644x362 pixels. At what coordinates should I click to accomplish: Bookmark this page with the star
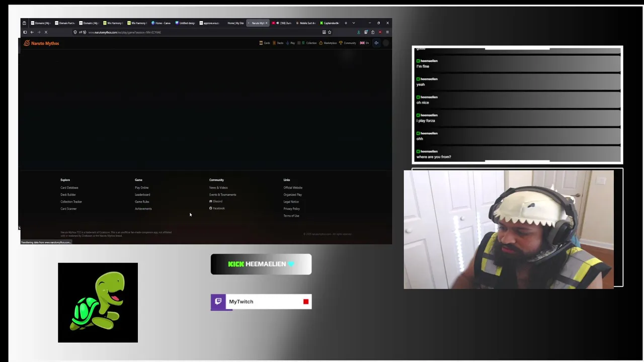click(330, 32)
